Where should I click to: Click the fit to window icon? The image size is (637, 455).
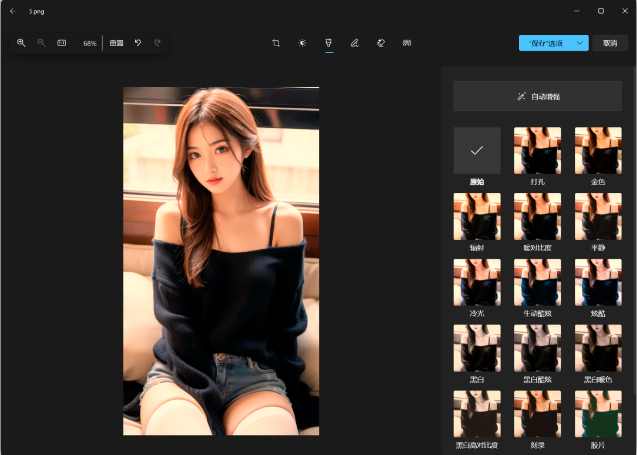(x=61, y=43)
